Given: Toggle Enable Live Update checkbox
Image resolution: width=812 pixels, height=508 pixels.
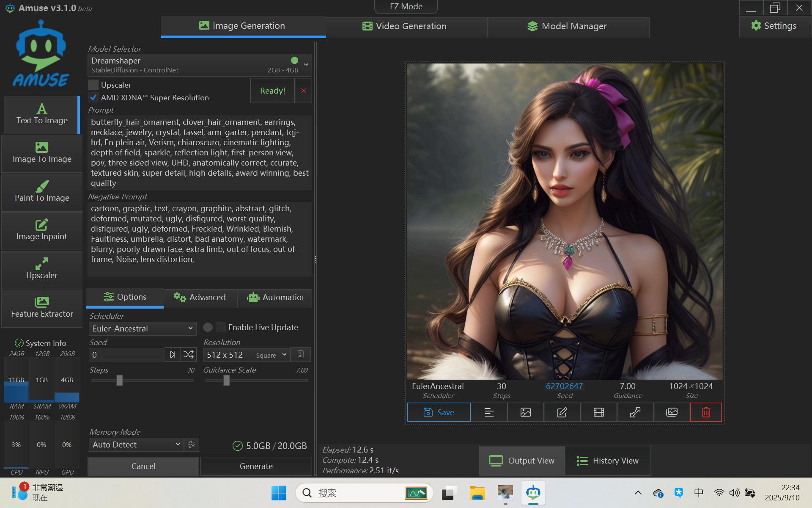Looking at the screenshot, I should (x=220, y=327).
